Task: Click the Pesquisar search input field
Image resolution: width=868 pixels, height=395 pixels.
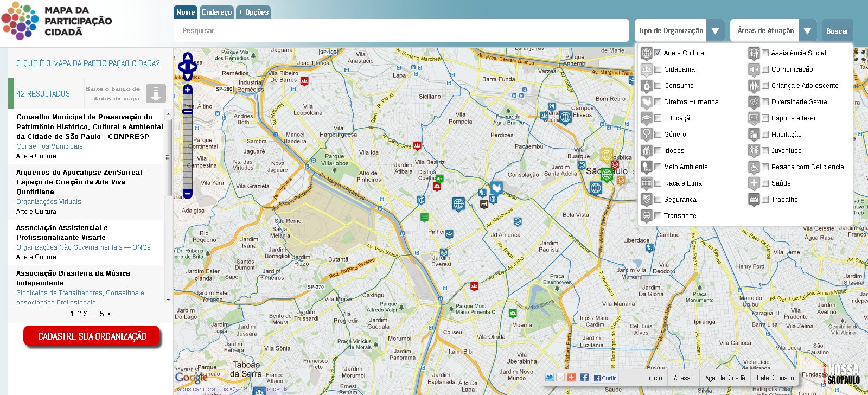Action: (x=401, y=31)
